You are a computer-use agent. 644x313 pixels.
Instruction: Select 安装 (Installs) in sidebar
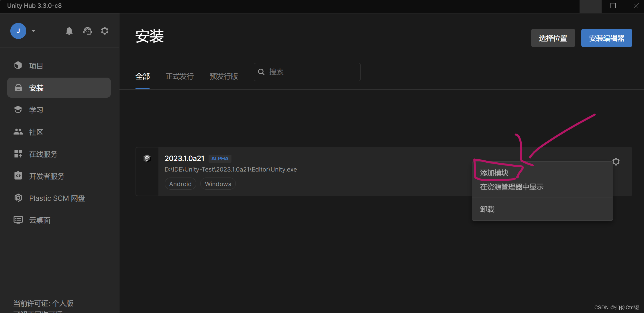(59, 88)
